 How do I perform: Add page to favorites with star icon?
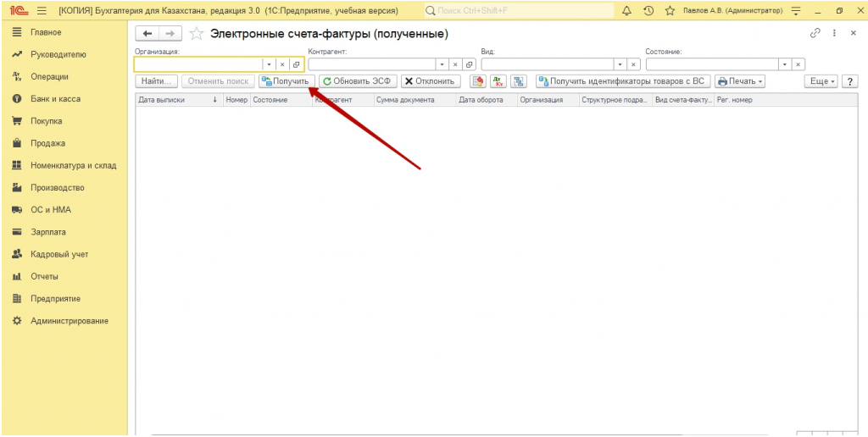point(670,10)
